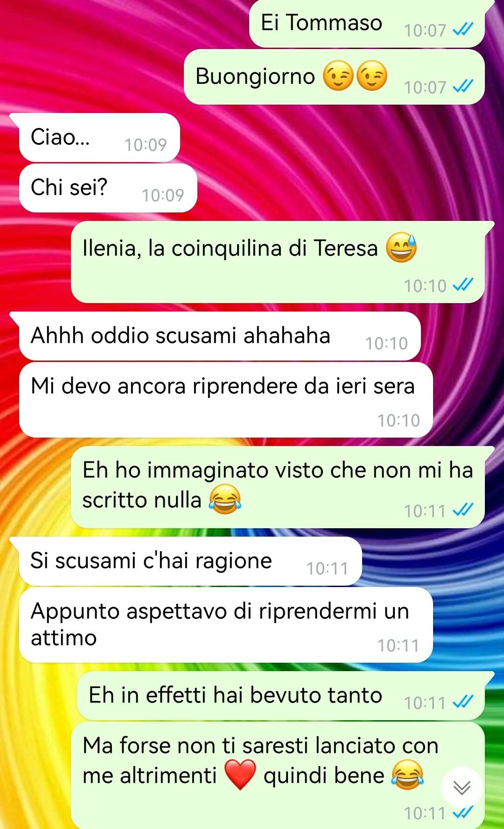Click the laughing emoji after 'quindi bene'

pyautogui.click(x=407, y=775)
